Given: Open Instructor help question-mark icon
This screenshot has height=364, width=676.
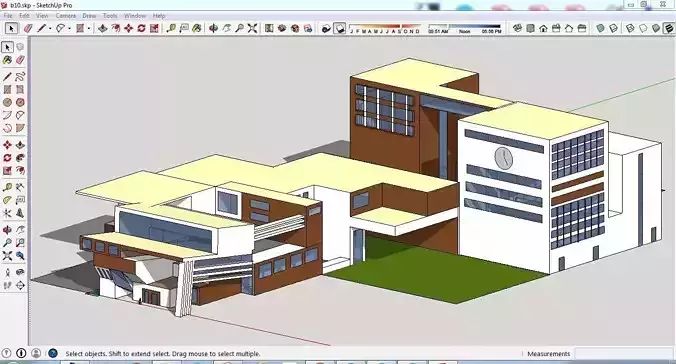Looking at the screenshot, I should coord(53,353).
